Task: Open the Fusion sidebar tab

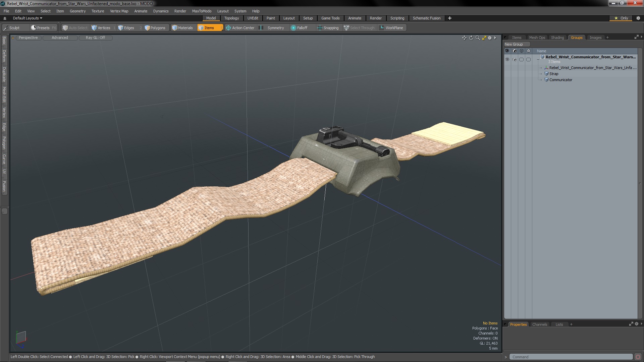Action: pyautogui.click(x=4, y=186)
